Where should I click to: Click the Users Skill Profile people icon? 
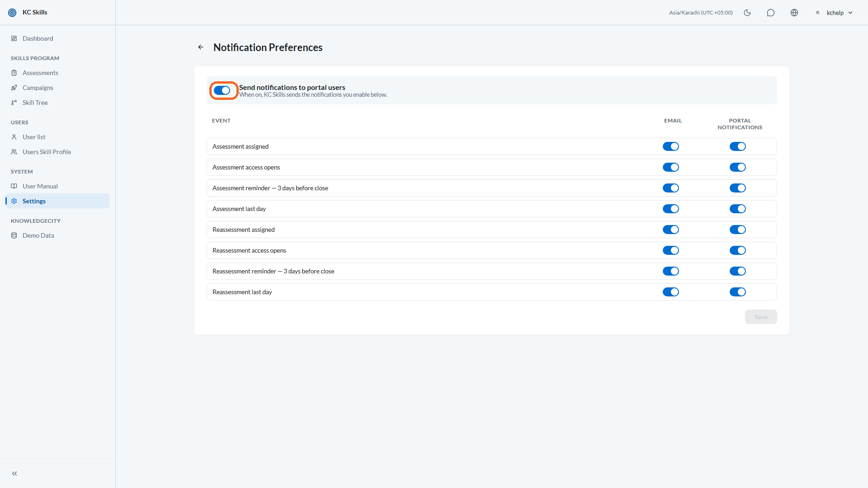[x=14, y=152]
